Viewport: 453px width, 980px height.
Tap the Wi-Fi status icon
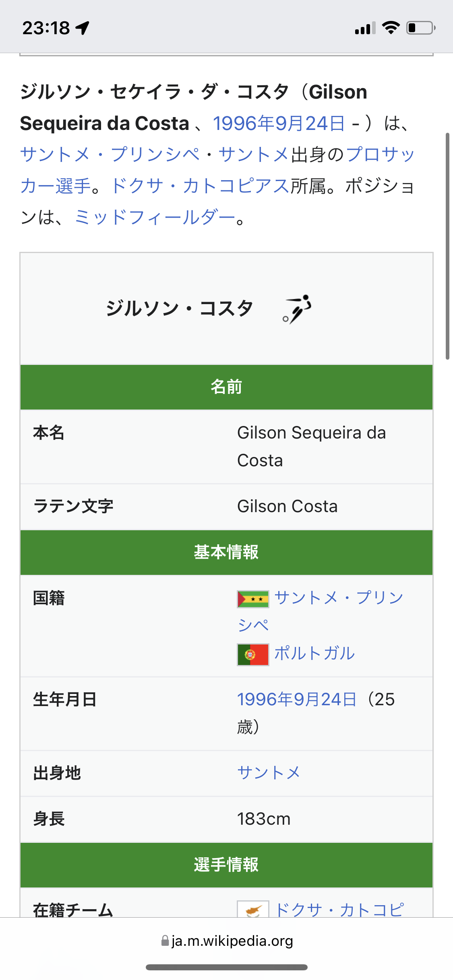391,28
